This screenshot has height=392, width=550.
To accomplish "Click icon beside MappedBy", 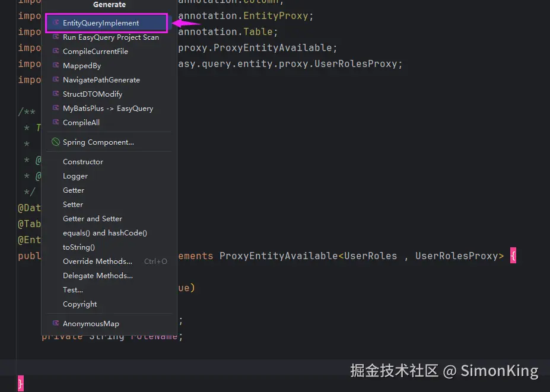I will [55, 65].
